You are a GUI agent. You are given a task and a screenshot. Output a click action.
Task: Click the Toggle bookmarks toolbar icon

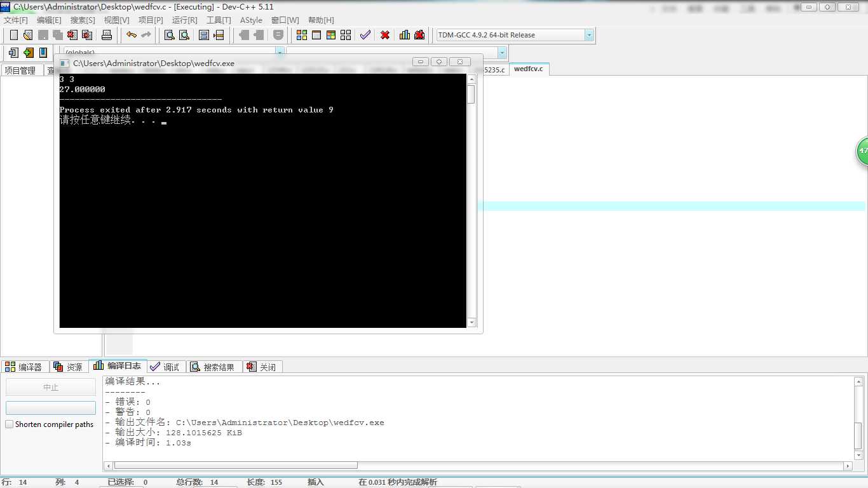click(28, 53)
